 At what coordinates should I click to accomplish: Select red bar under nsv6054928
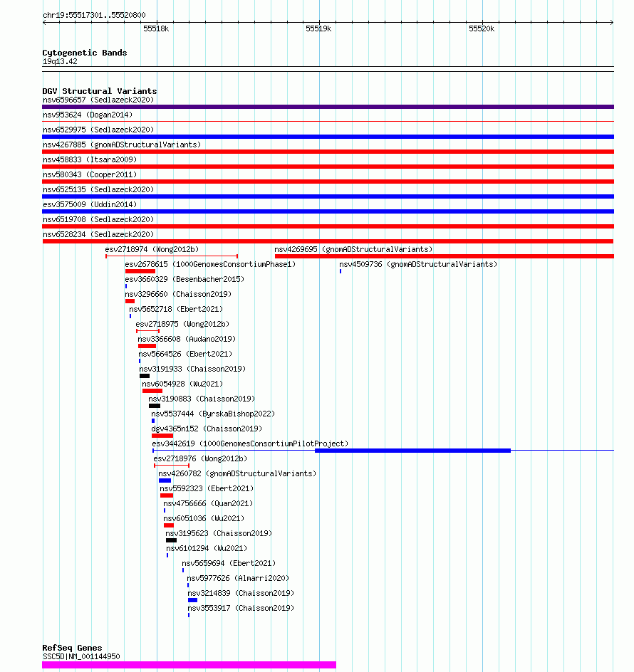pos(152,391)
